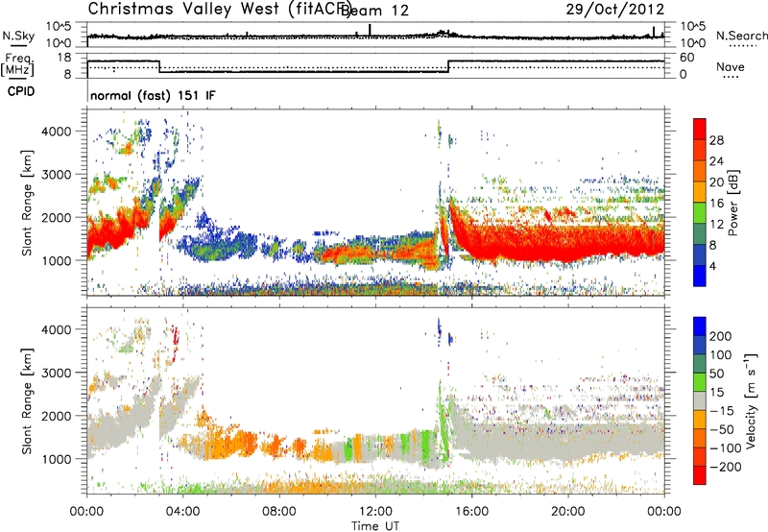Click the date '29/Oct/2012'
This screenshot has width=768, height=532.
pyautogui.click(x=615, y=9)
